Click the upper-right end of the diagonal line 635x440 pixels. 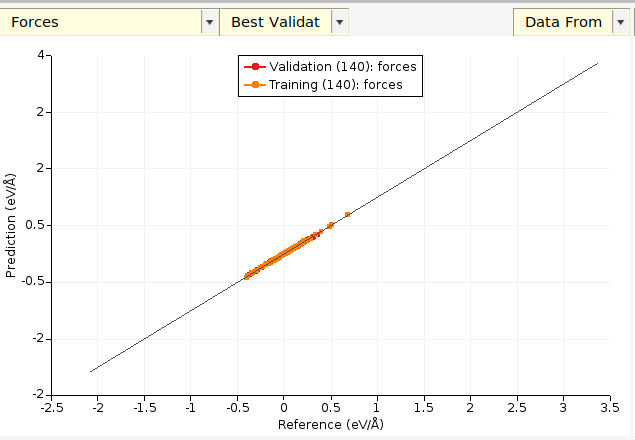point(597,63)
